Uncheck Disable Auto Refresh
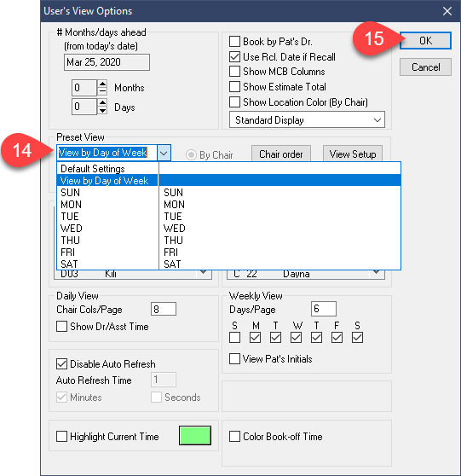The height and width of the screenshot is (476, 461). pos(62,363)
